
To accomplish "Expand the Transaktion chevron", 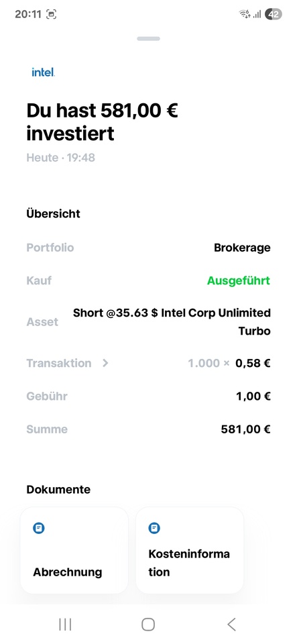I will 105,363.
